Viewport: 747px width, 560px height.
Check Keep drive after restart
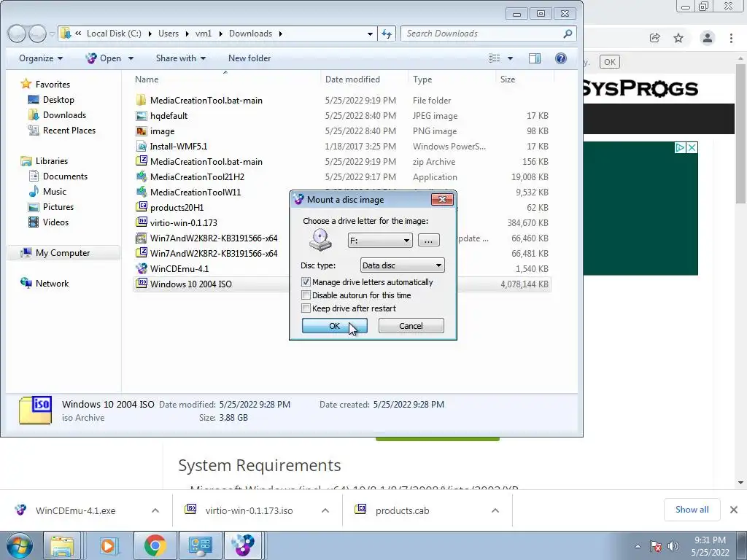tap(306, 308)
